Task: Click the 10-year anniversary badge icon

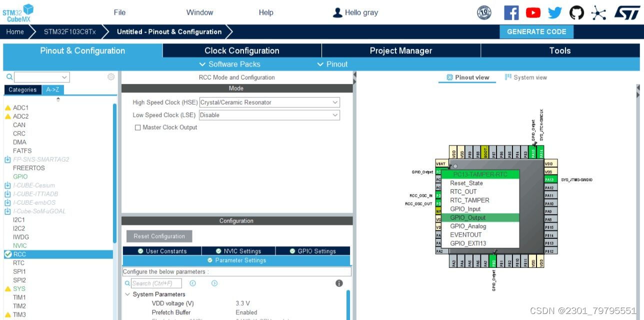Action: [484, 13]
